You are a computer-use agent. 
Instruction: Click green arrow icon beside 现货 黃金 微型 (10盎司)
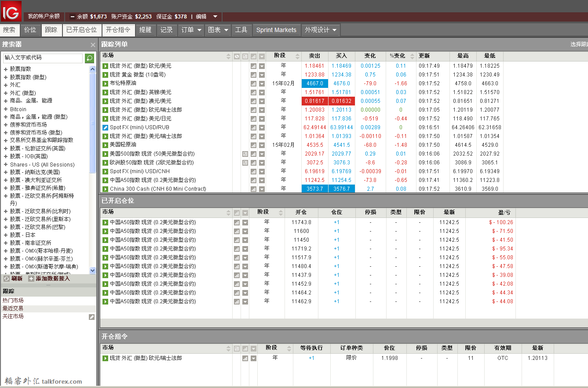coord(105,75)
